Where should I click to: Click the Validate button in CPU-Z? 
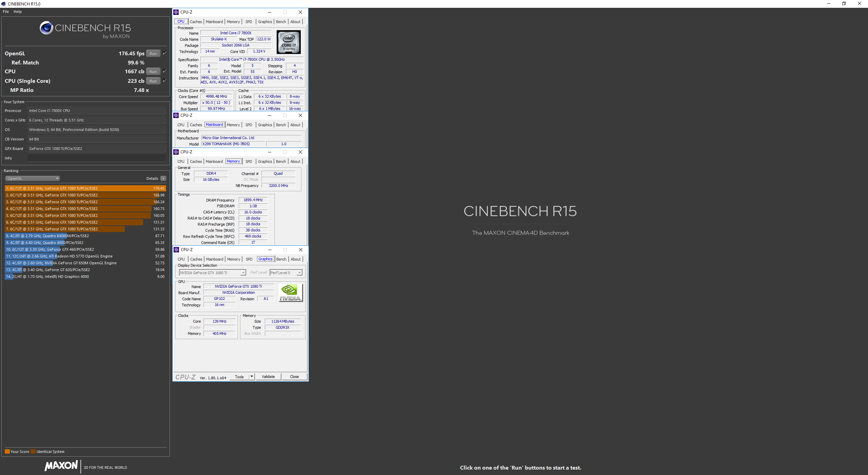[x=269, y=377]
